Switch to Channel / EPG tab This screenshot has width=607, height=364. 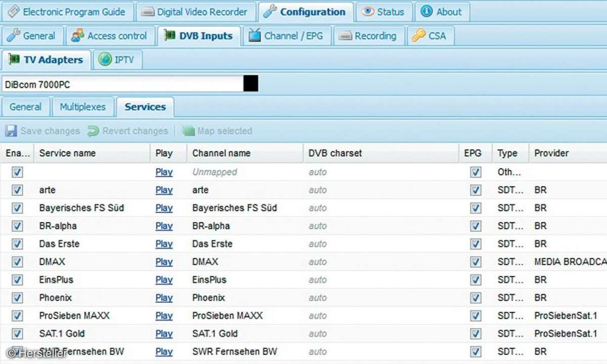pos(287,36)
